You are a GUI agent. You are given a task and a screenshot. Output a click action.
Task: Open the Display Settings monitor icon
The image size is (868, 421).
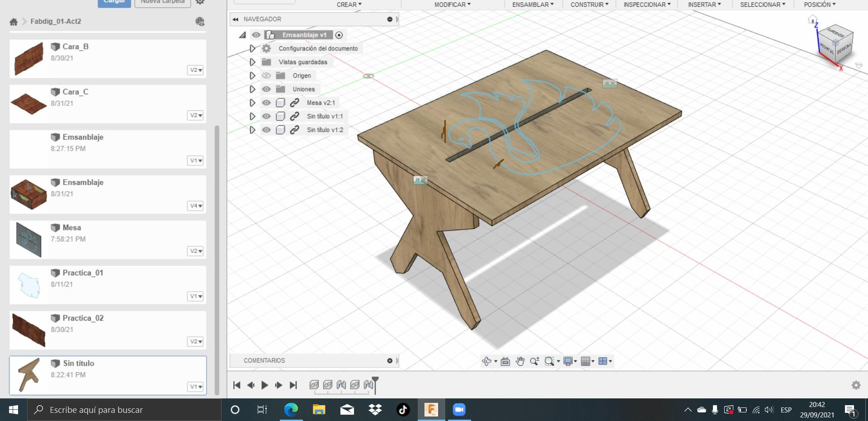tap(568, 361)
